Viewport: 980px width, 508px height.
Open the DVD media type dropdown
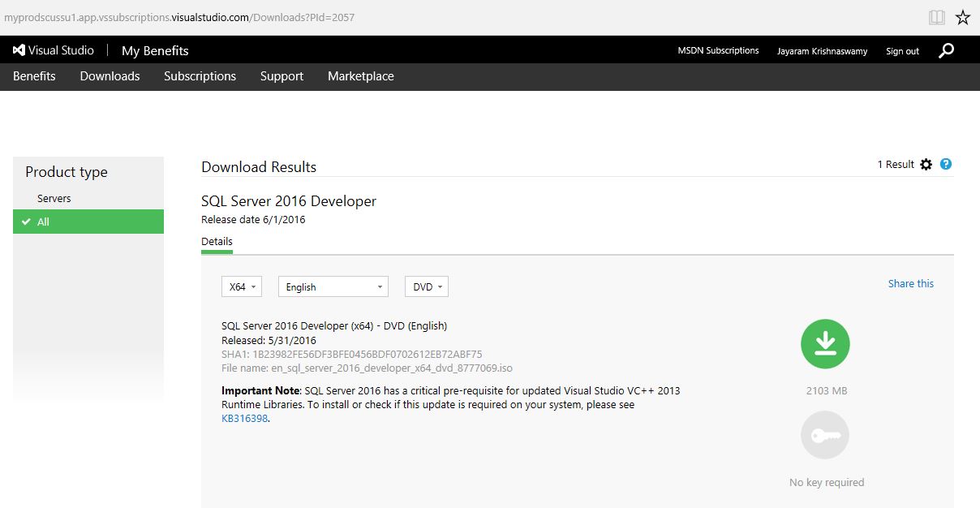pyautogui.click(x=427, y=286)
